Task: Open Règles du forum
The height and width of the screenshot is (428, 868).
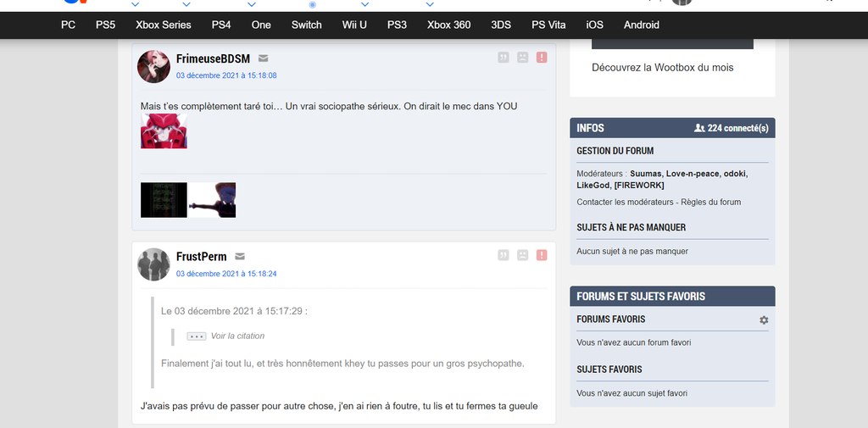Action: (710, 202)
